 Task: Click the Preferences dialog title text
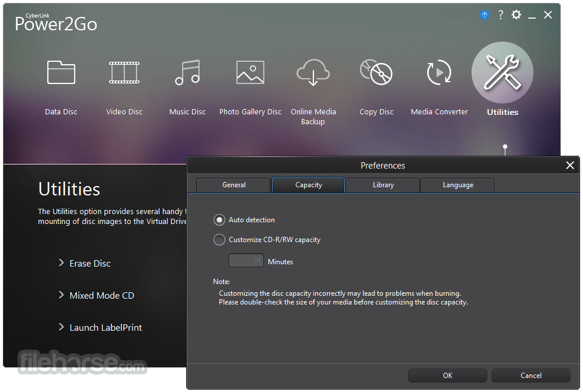point(383,166)
